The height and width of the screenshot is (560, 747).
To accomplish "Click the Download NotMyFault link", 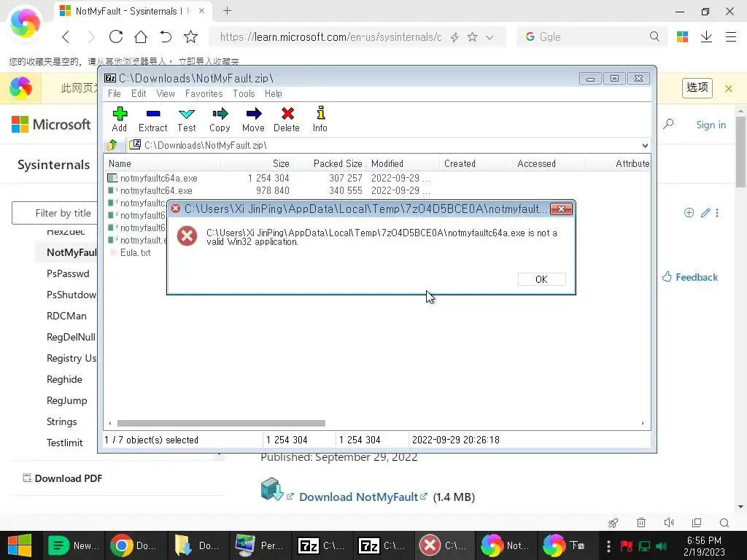I will [357, 497].
